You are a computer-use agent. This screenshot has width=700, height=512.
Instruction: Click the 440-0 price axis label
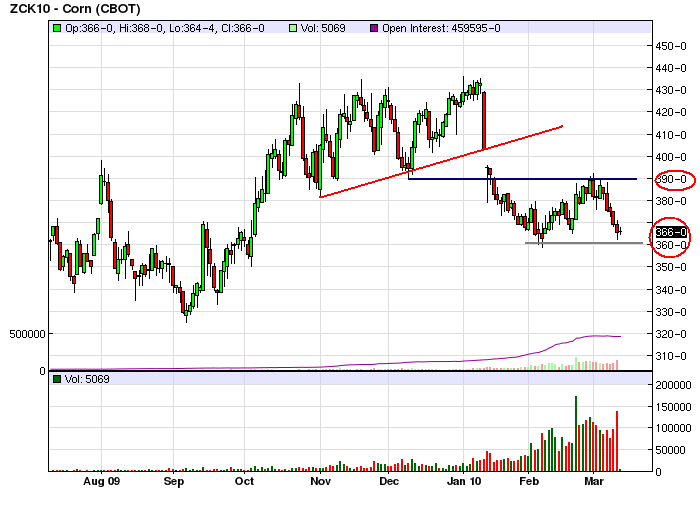point(671,68)
